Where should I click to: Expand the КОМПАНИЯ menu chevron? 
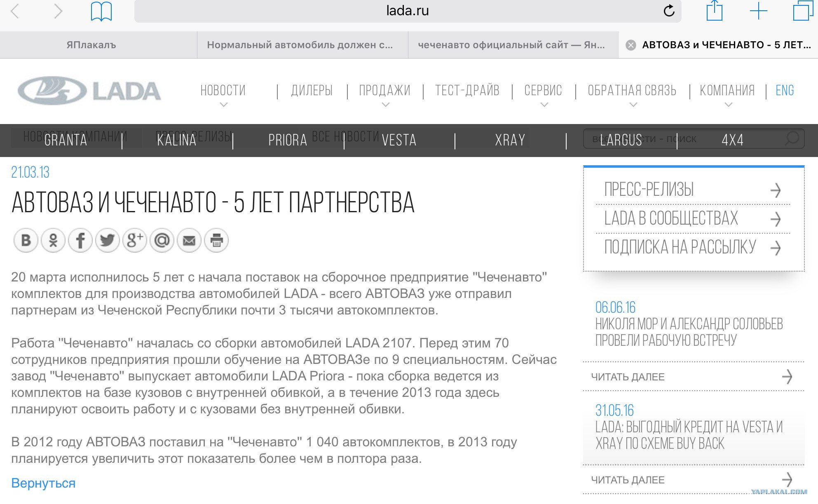point(728,105)
